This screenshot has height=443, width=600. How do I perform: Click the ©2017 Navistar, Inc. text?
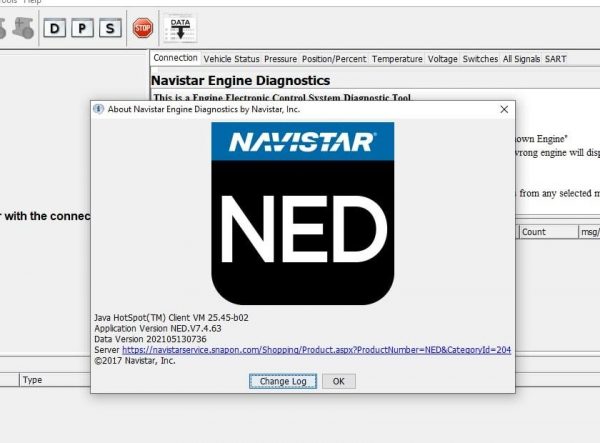135,360
